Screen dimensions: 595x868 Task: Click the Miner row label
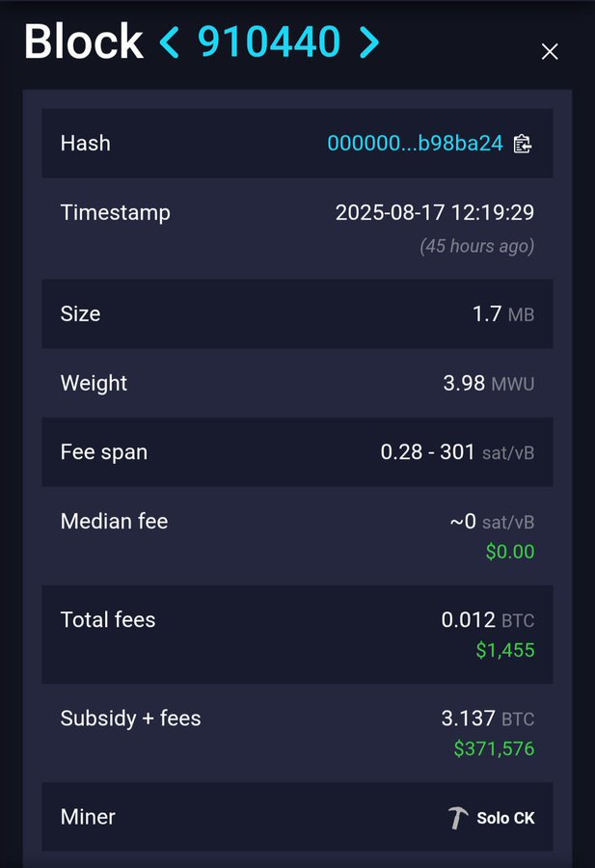pos(88,817)
